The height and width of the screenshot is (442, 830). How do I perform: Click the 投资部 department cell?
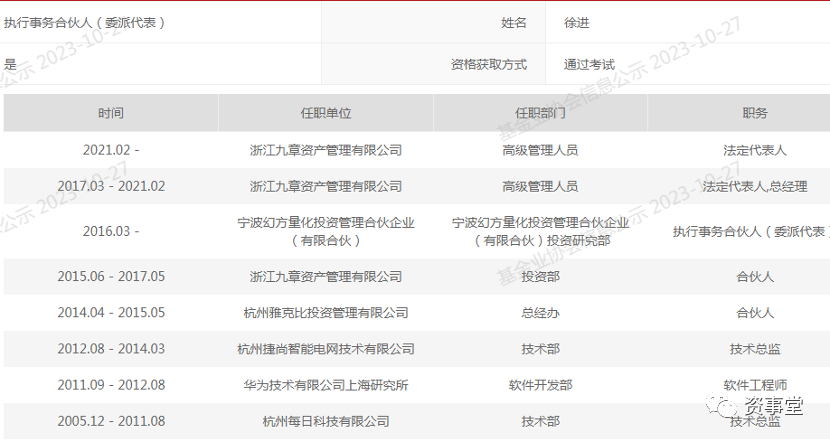click(x=540, y=276)
